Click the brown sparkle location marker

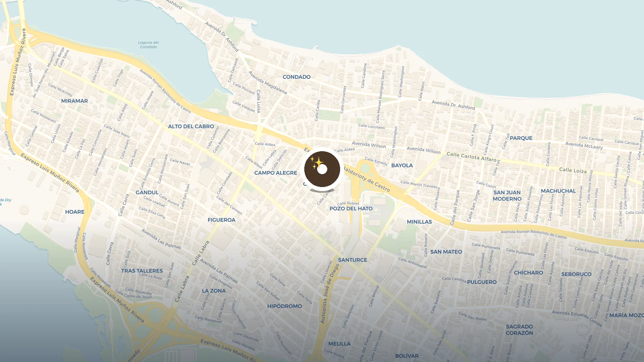(x=322, y=169)
